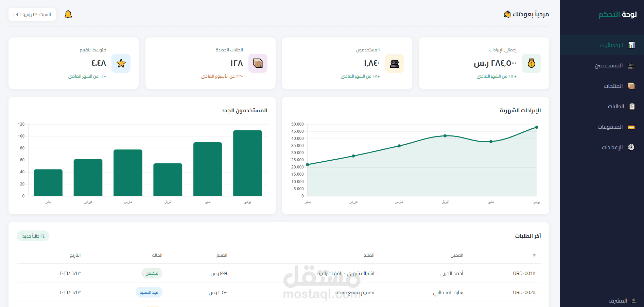644x307 pixels.
Task: Click the money bag icon on revenue card
Action: (x=532, y=63)
